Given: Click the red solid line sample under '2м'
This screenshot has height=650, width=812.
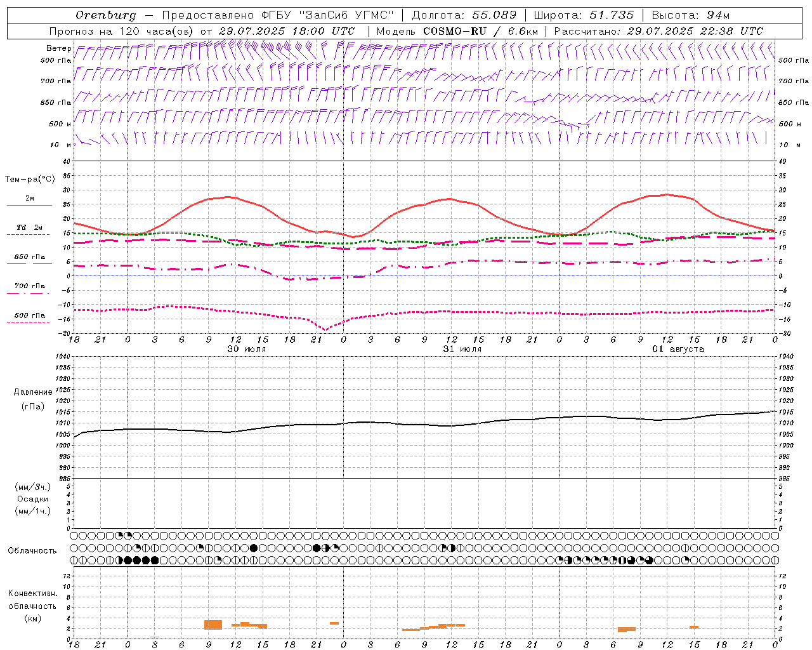Looking at the screenshot, I should click(29, 205).
